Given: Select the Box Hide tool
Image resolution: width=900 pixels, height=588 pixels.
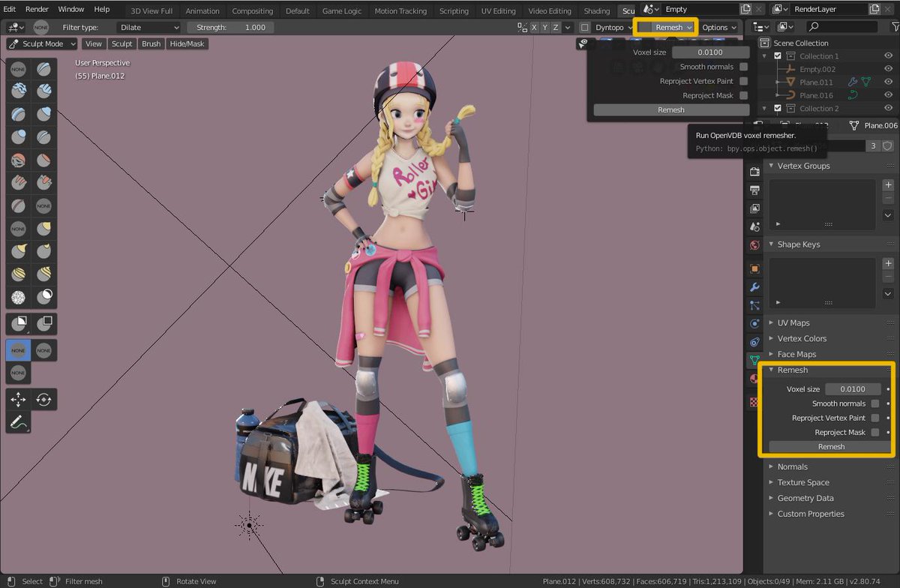Looking at the screenshot, I should [44, 324].
